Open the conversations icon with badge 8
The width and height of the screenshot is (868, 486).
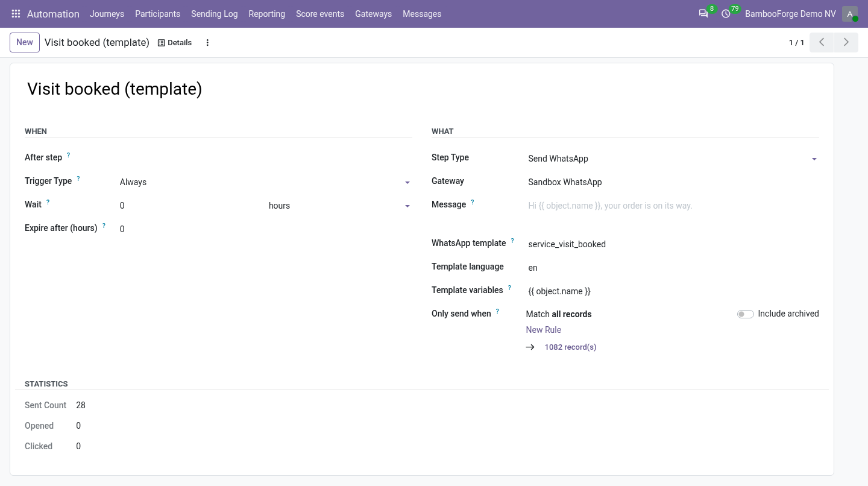pyautogui.click(x=703, y=14)
